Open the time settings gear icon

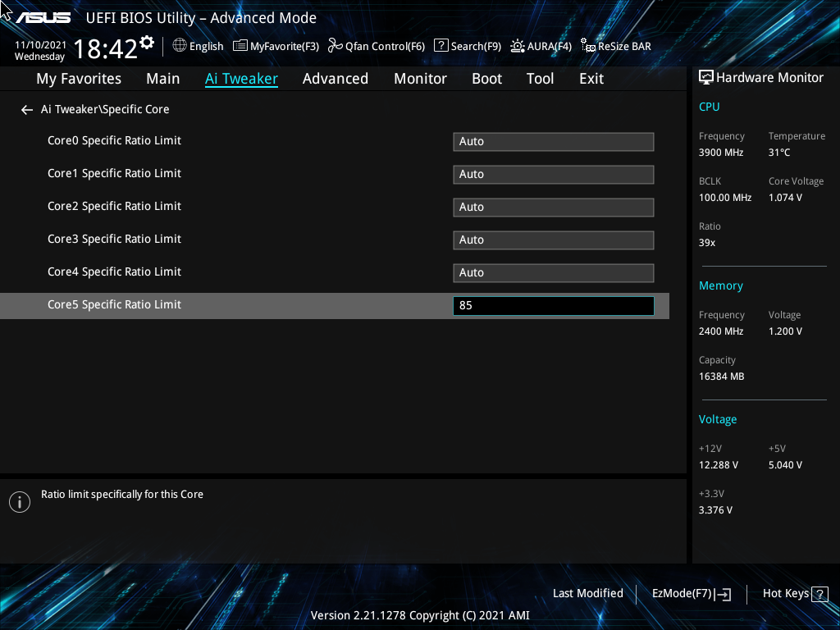click(147, 42)
